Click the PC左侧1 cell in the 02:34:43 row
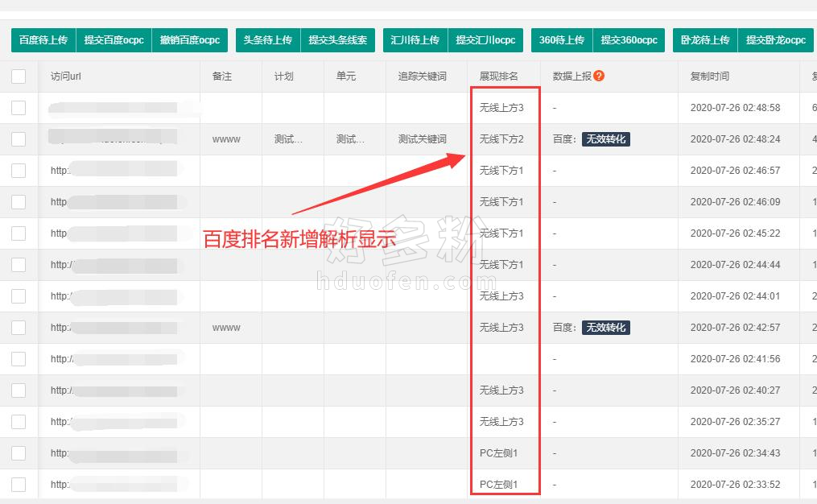 498,453
